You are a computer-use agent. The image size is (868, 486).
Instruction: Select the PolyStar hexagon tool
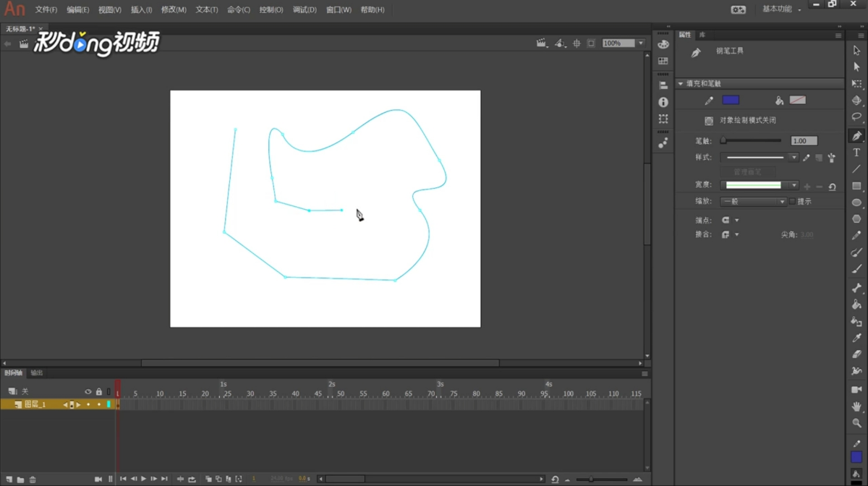(x=856, y=219)
